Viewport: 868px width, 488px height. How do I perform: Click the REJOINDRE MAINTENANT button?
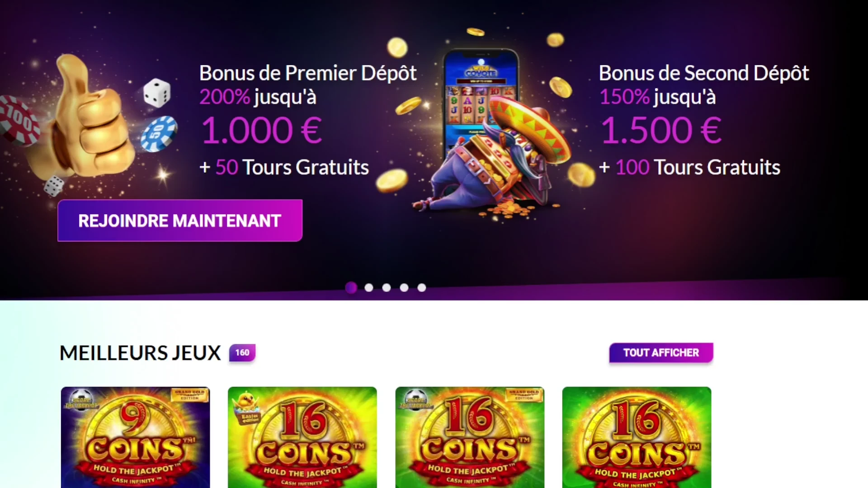(180, 221)
